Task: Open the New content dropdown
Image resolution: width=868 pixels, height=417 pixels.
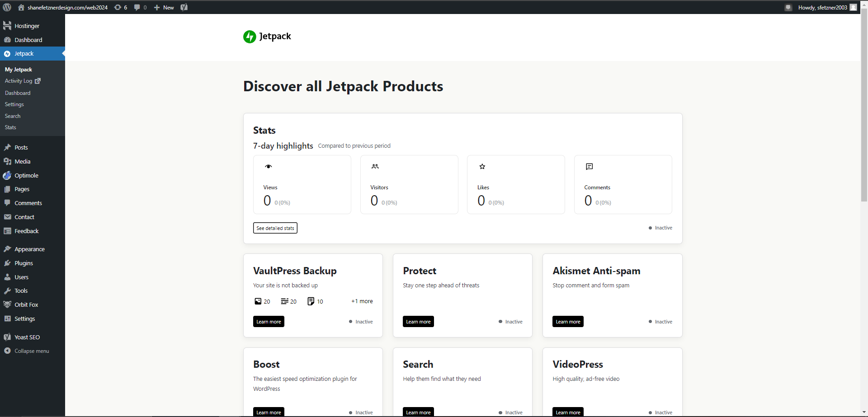Action: 164,7
